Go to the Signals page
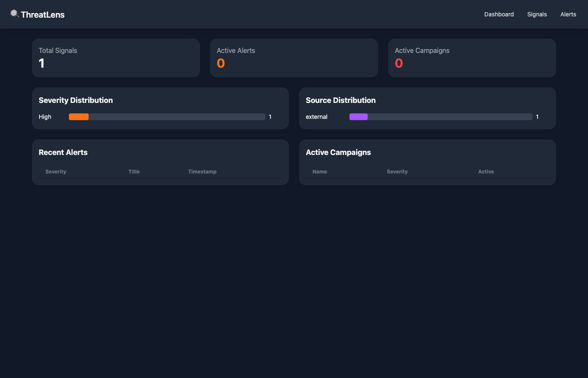588x378 pixels. [x=537, y=14]
